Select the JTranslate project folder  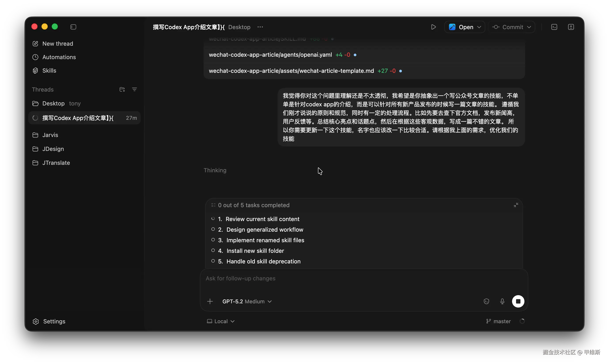(56, 163)
